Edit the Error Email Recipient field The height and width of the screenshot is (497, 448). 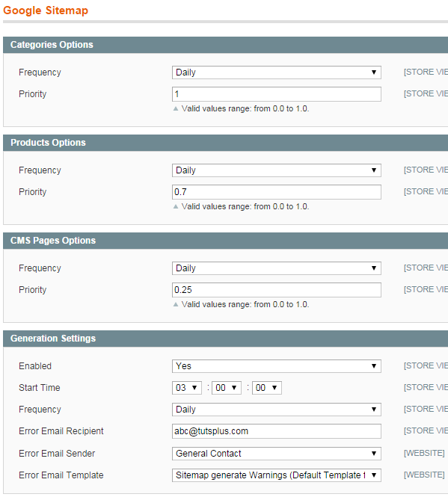[x=276, y=431]
